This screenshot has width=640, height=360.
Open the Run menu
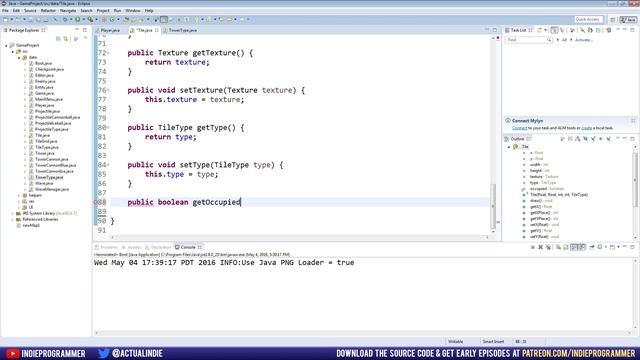[x=118, y=11]
